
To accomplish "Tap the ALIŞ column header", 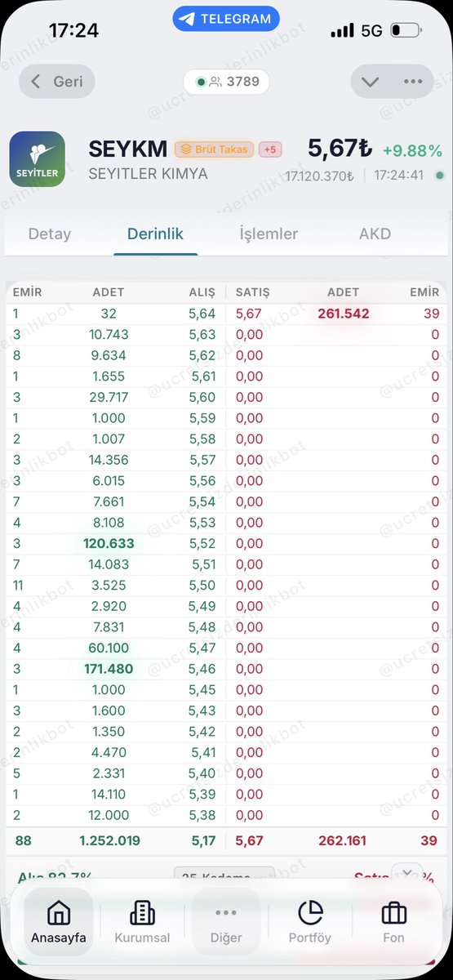I will tap(202, 292).
